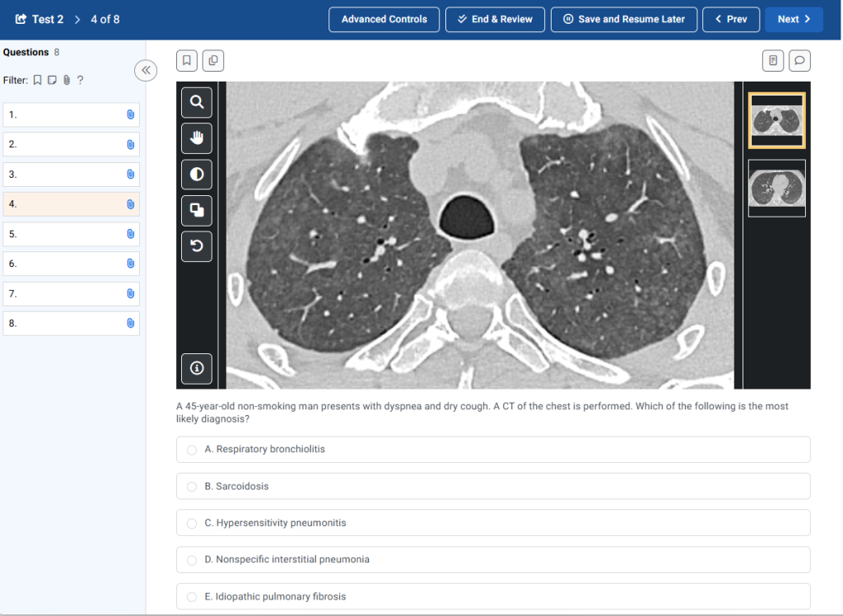Click End & Review button
The image size is (843, 616).
click(x=495, y=19)
